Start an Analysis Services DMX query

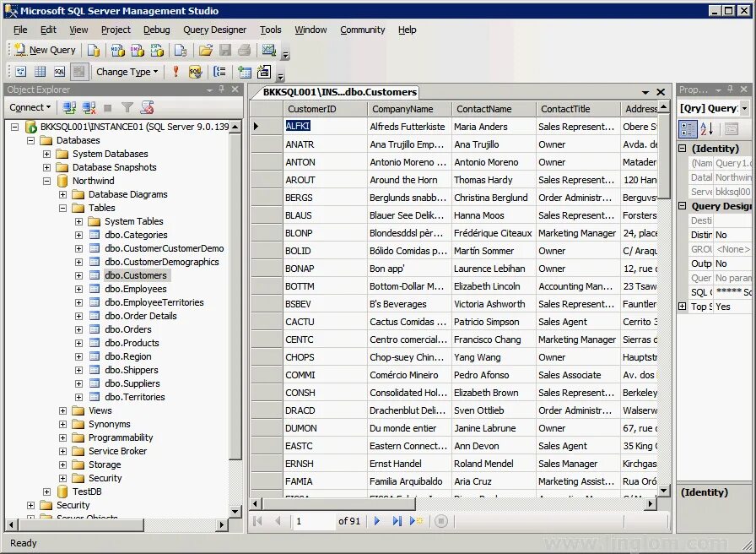tap(138, 50)
